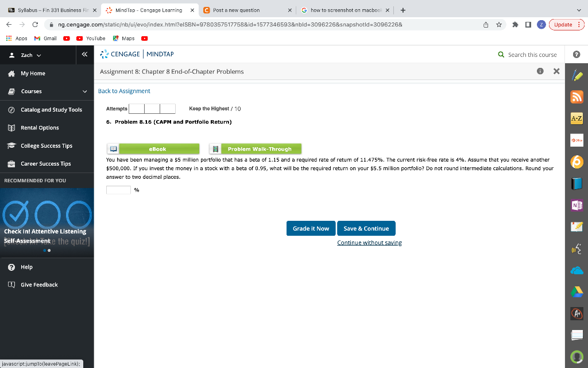Click the Grade It Now button
The width and height of the screenshot is (588, 368).
(311, 228)
